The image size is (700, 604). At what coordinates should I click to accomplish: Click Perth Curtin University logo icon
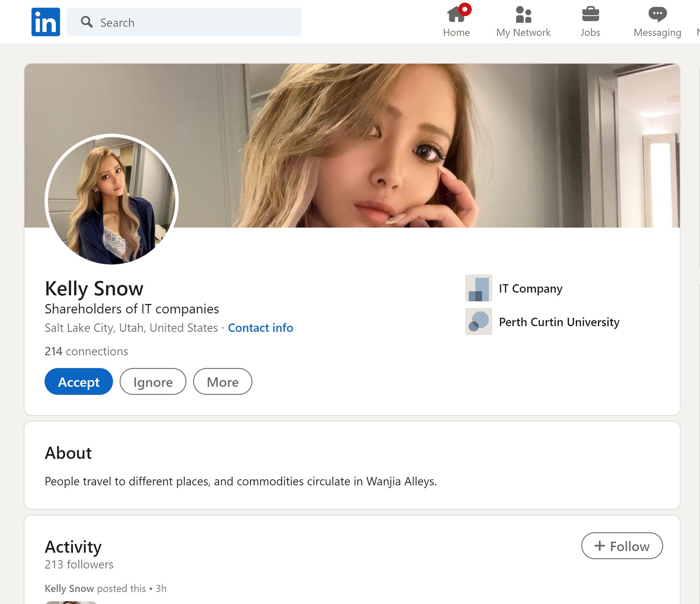tap(478, 322)
